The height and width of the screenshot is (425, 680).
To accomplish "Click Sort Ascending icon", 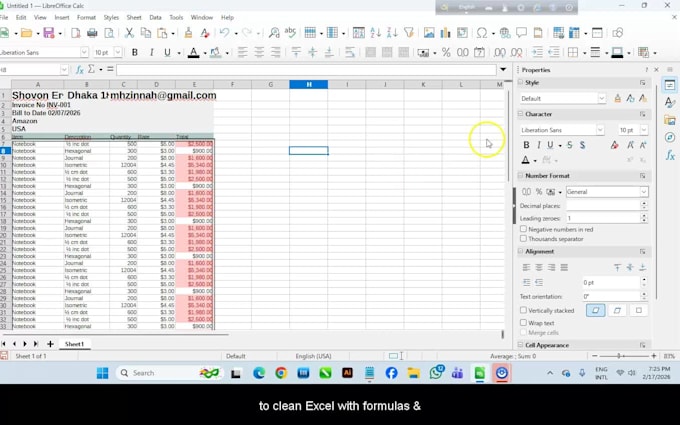I will (x=376, y=33).
